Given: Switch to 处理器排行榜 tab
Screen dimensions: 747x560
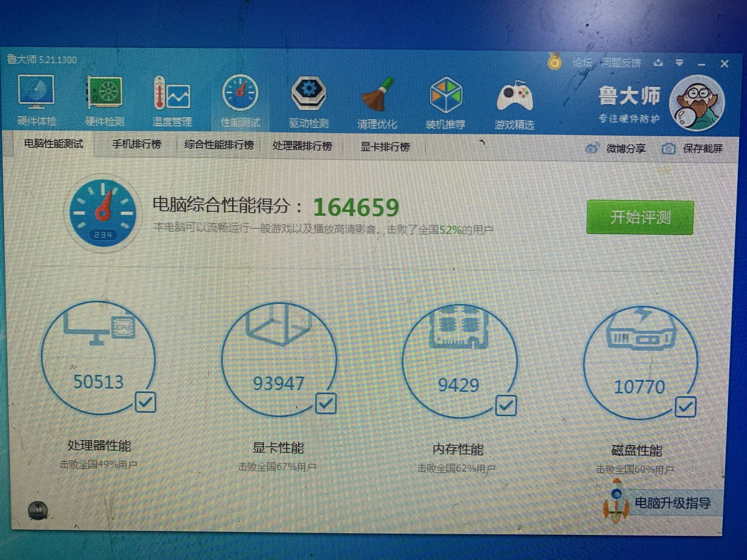Looking at the screenshot, I should click(x=302, y=146).
